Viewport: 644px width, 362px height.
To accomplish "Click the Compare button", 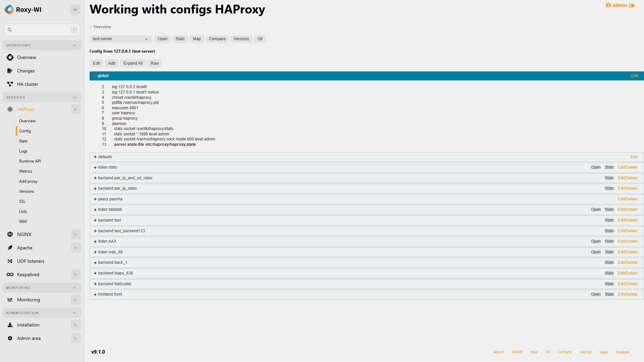I will (x=217, y=39).
